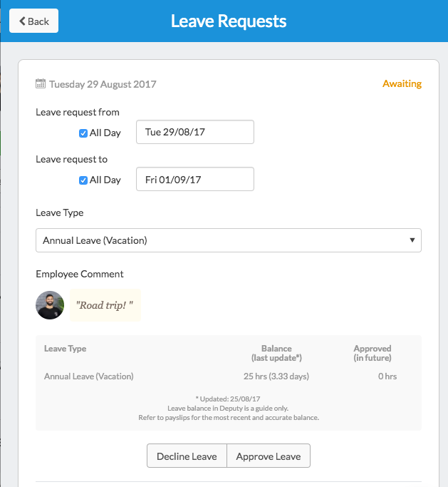Click the 25 hrs (3.33 days) balance value

[x=276, y=376]
